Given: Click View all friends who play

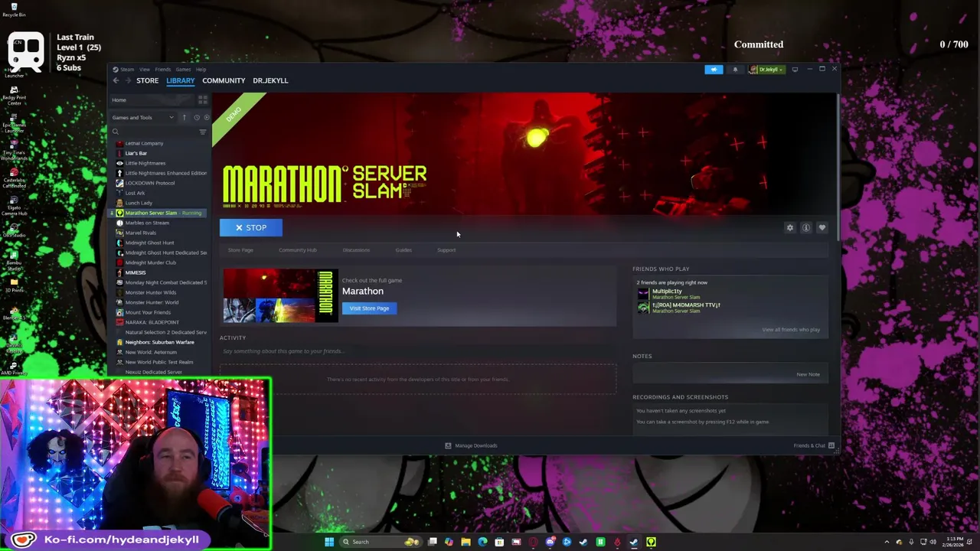Looking at the screenshot, I should pyautogui.click(x=791, y=330).
